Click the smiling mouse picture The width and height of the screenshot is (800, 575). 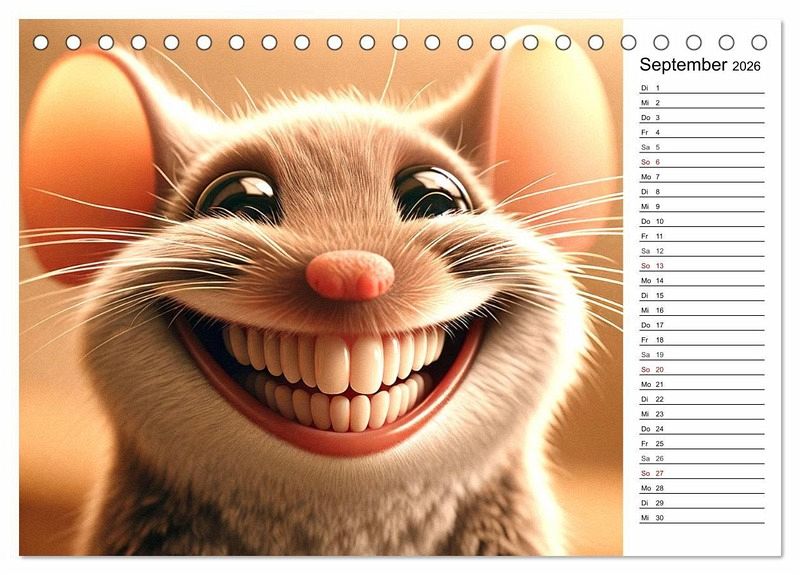point(321,287)
